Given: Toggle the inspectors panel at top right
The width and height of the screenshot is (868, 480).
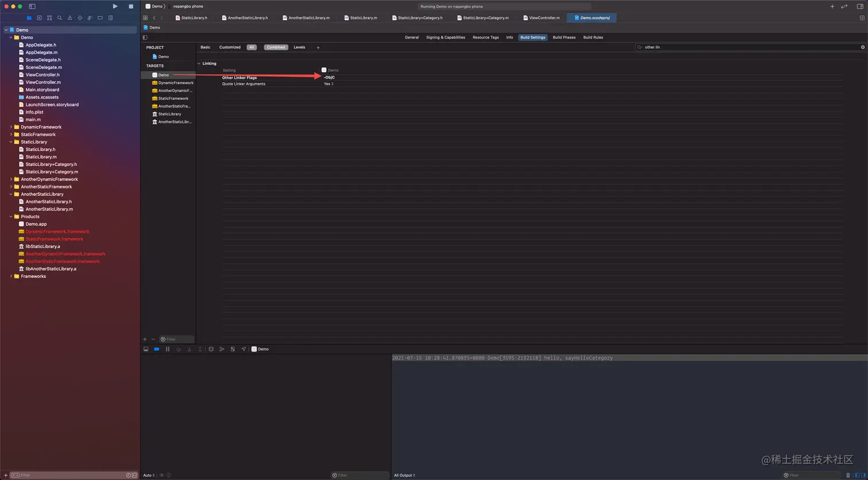Looking at the screenshot, I should (x=860, y=6).
